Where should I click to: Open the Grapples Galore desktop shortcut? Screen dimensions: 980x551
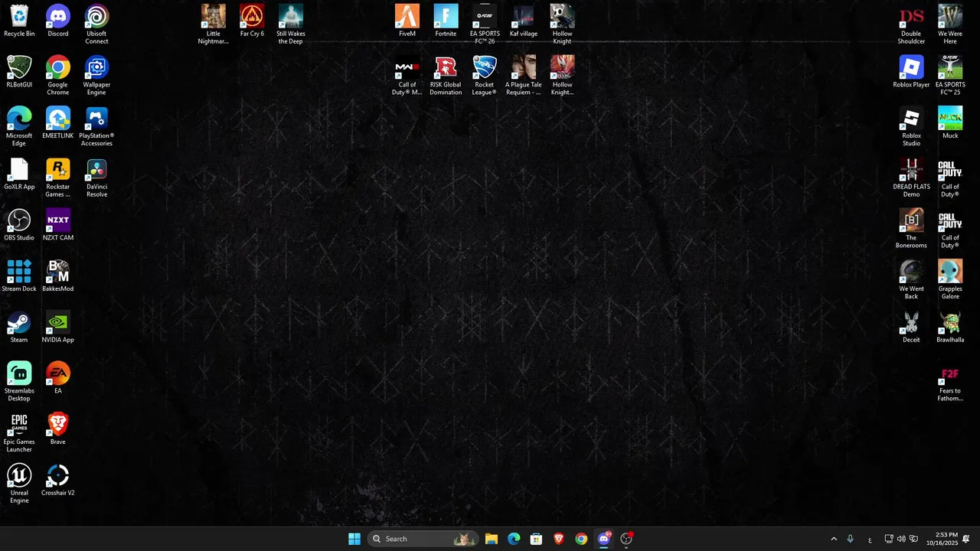pos(950,280)
